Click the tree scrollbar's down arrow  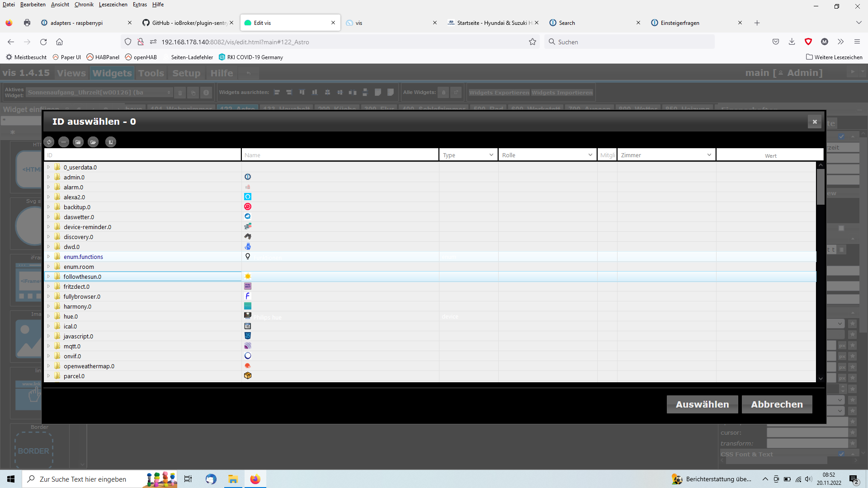pos(821,379)
